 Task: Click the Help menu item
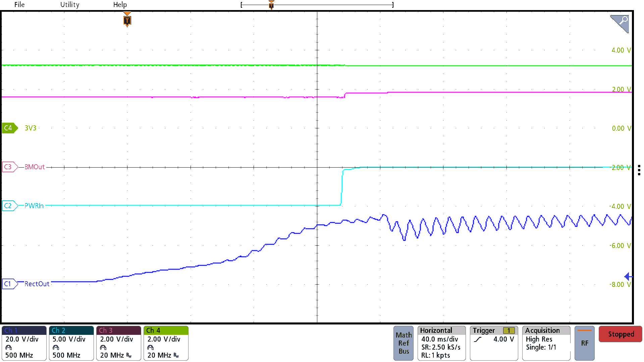click(x=120, y=5)
